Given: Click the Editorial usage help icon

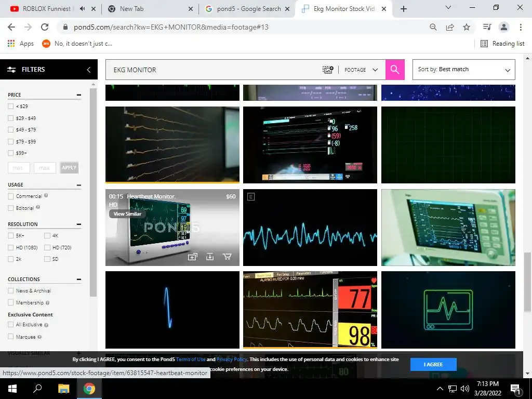Looking at the screenshot, I should pyautogui.click(x=38, y=207).
